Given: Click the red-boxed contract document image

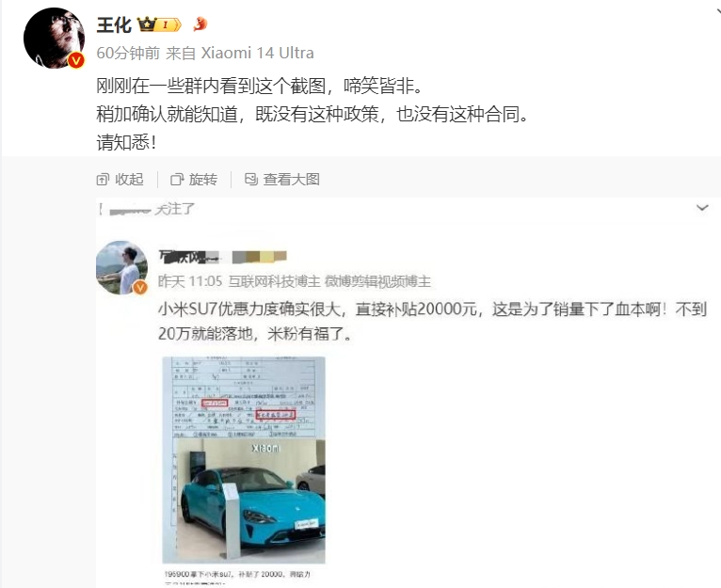Looking at the screenshot, I should [x=244, y=397].
